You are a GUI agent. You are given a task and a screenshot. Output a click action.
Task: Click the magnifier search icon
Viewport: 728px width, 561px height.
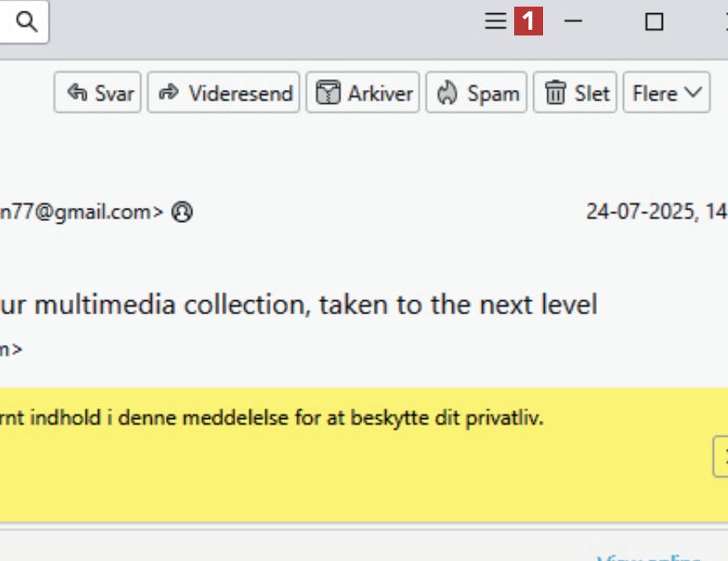(x=27, y=22)
